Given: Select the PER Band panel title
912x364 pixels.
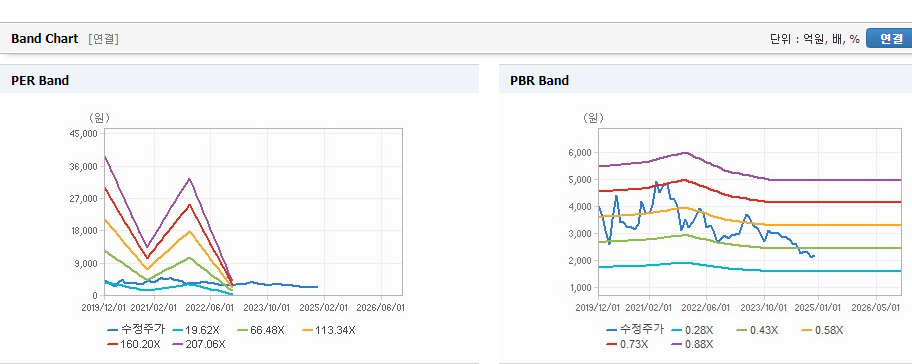Looking at the screenshot, I should click(40, 81).
